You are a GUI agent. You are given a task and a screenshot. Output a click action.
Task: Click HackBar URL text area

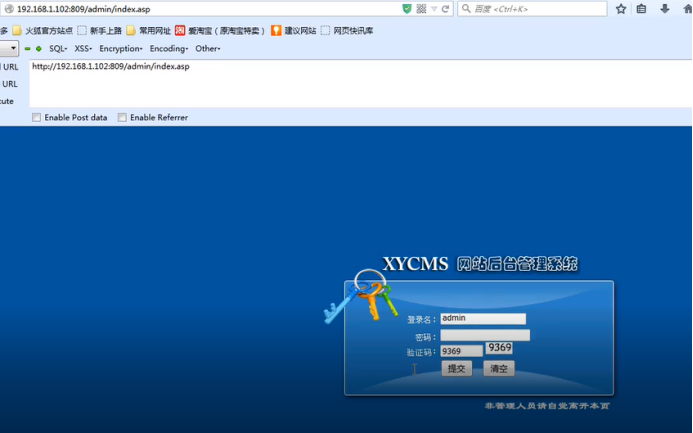361,84
